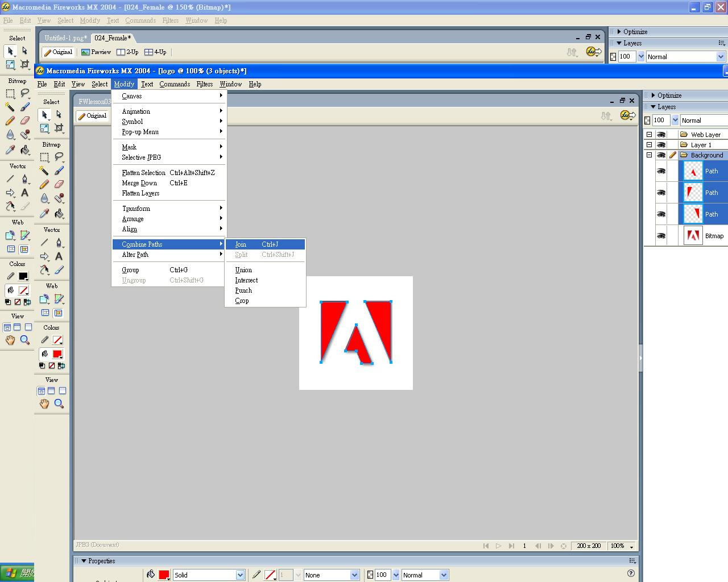
Task: Select the Brush tool in logo window toolbar
Action: (x=59, y=171)
